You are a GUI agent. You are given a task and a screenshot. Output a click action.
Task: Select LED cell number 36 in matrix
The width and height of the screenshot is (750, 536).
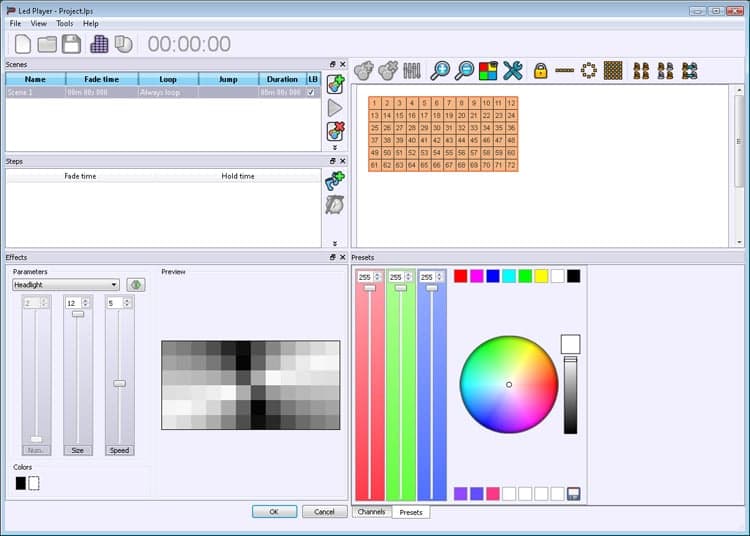511,128
